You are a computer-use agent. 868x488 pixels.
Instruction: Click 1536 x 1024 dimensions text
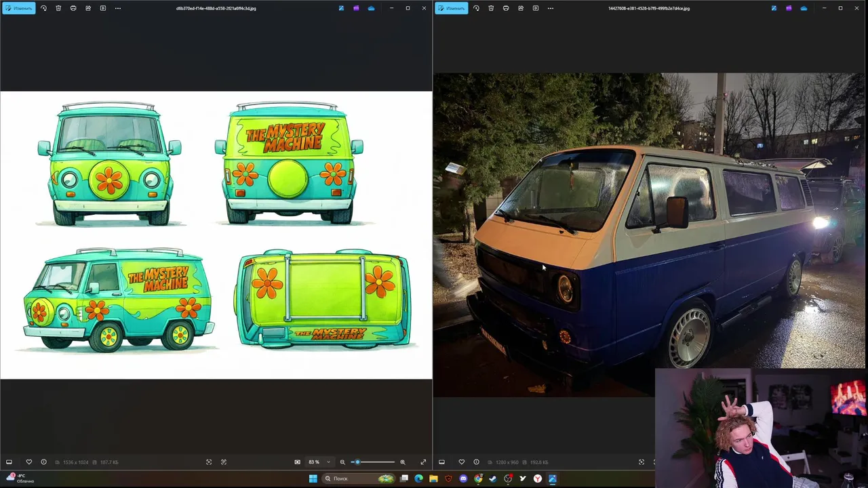pyautogui.click(x=76, y=462)
